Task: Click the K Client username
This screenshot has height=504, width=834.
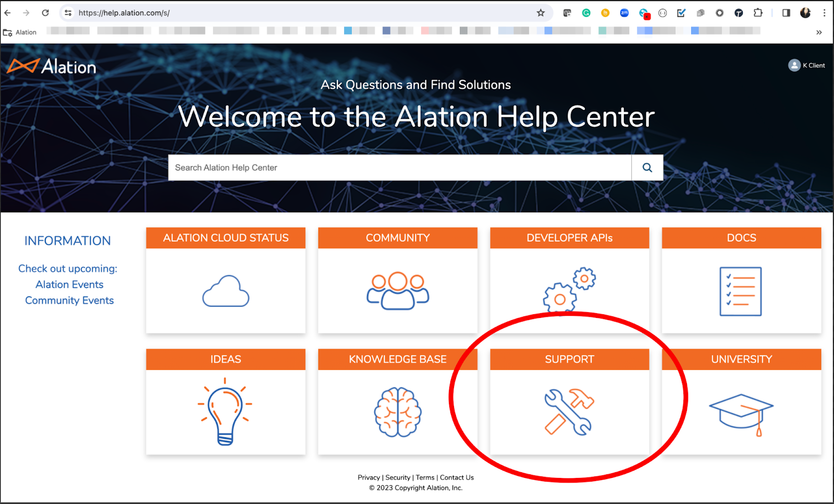Action: (x=814, y=66)
